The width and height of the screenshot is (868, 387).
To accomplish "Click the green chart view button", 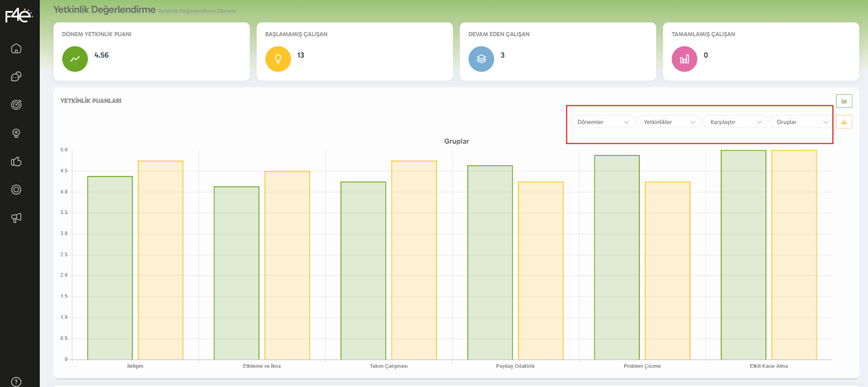I will click(844, 101).
